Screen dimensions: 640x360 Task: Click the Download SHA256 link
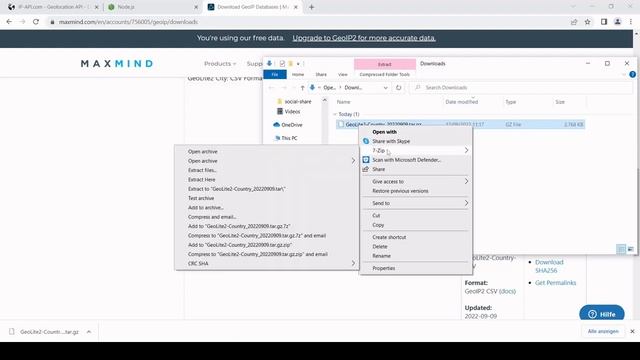coord(549,266)
